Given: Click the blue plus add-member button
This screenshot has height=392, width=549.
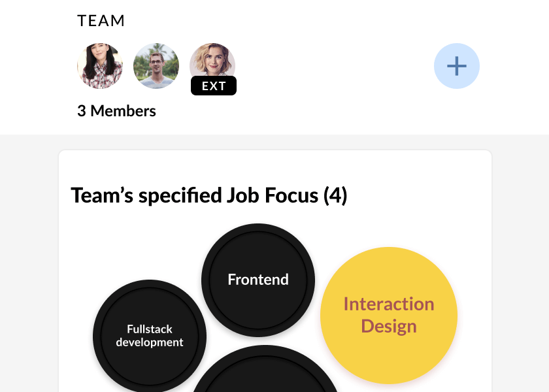Looking at the screenshot, I should [x=457, y=66].
